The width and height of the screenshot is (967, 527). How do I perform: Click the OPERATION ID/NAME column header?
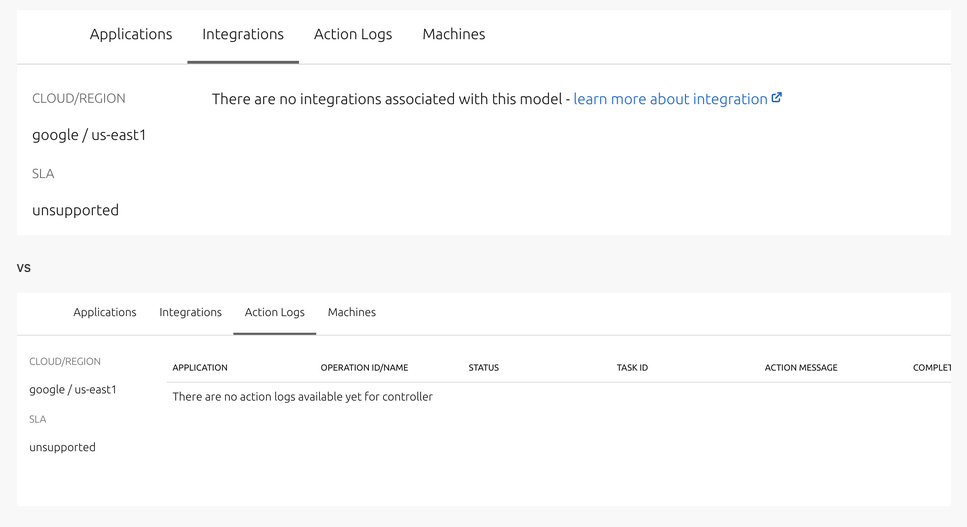click(364, 368)
